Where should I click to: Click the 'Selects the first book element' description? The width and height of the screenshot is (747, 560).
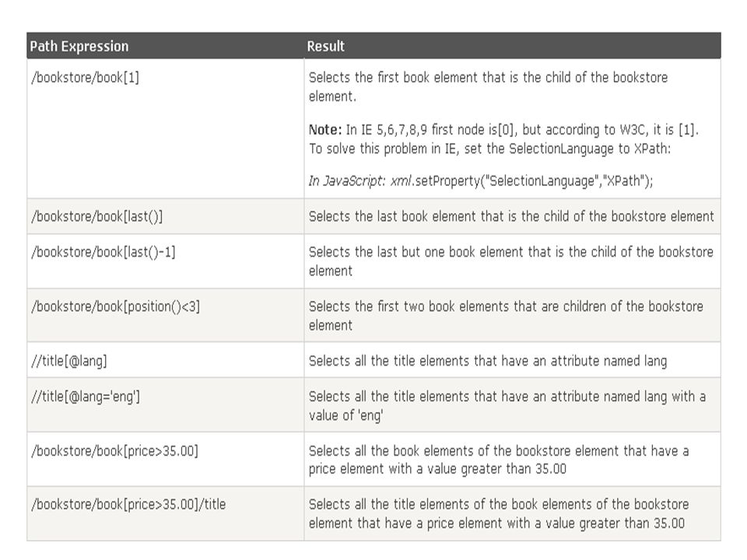coord(489,86)
